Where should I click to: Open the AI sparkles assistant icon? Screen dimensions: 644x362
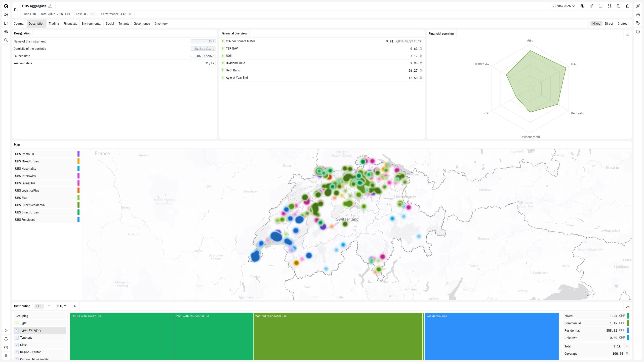(638, 6)
